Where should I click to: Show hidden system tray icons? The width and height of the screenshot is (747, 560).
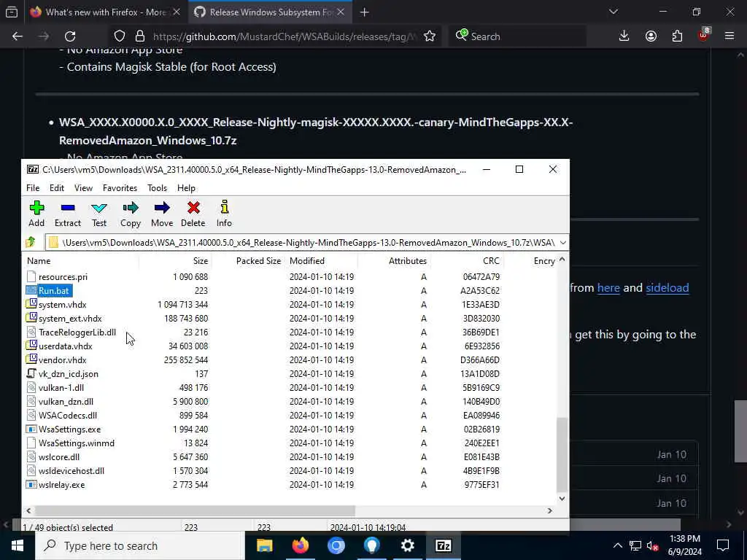(x=617, y=545)
